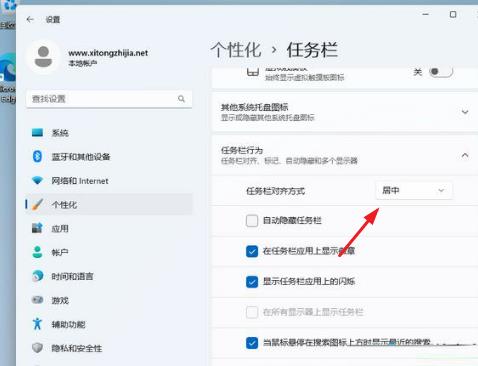Open 系统 settings category

coord(109,133)
